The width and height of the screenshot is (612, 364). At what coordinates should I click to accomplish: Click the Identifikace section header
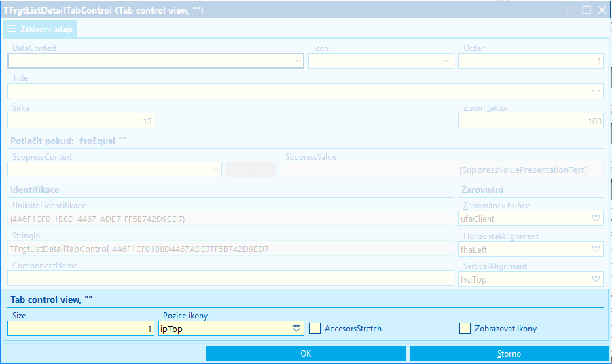point(35,190)
